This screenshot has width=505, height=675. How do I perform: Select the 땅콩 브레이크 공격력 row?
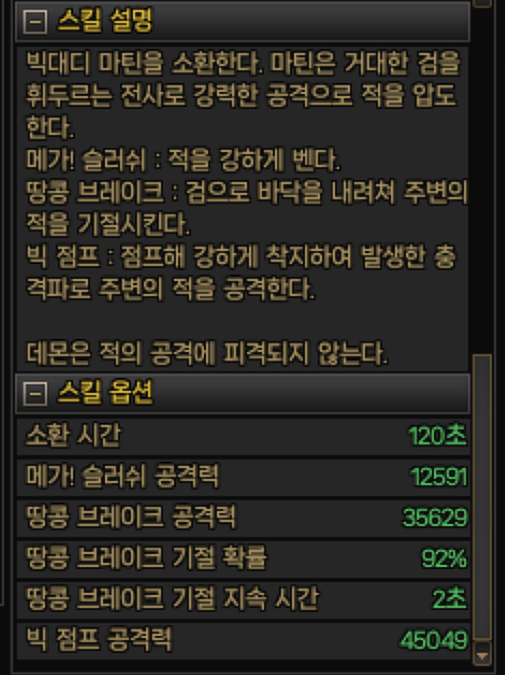coord(243,517)
